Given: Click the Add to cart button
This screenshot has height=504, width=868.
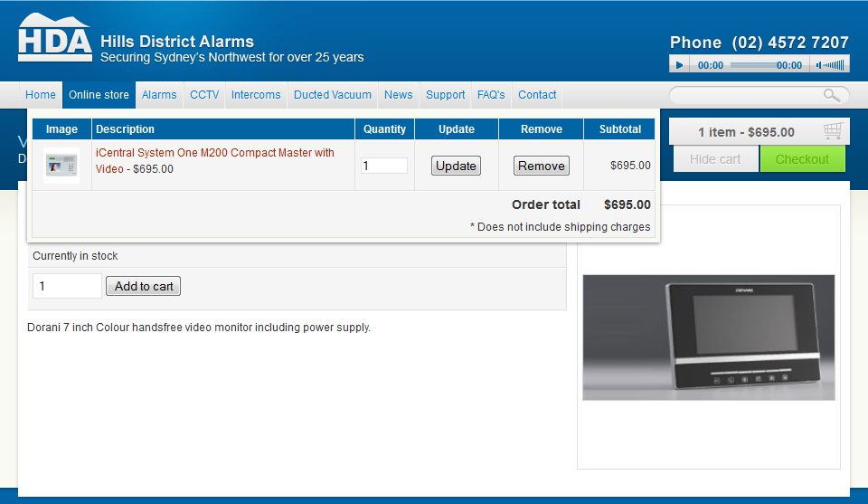Looking at the screenshot, I should (144, 286).
